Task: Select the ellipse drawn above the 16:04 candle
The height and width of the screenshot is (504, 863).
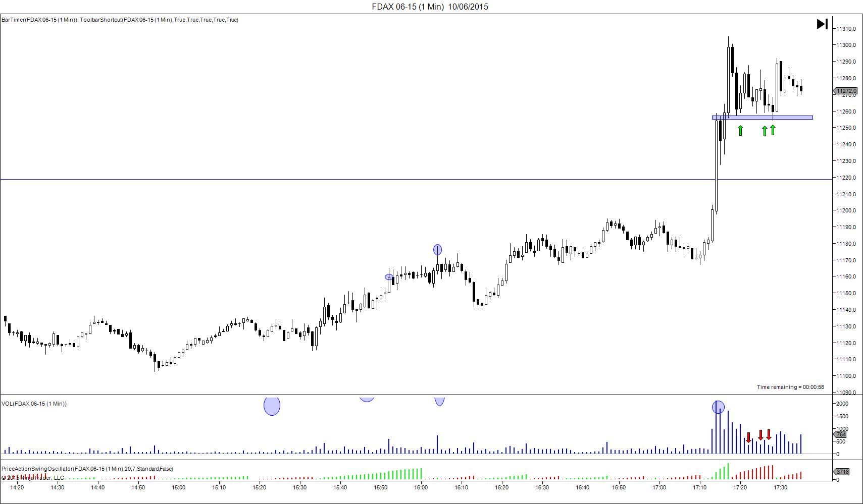Action: (437, 250)
